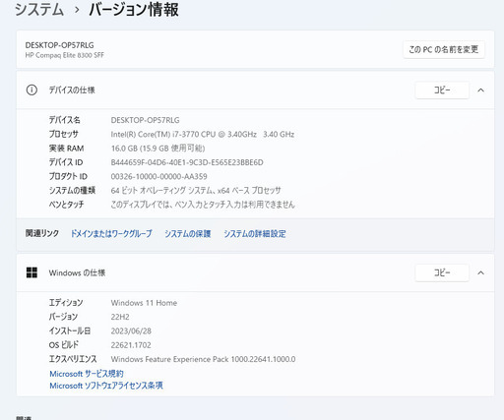504x420 pixels.
Task: Copy device specifications with コピー button
Action: [x=442, y=90]
